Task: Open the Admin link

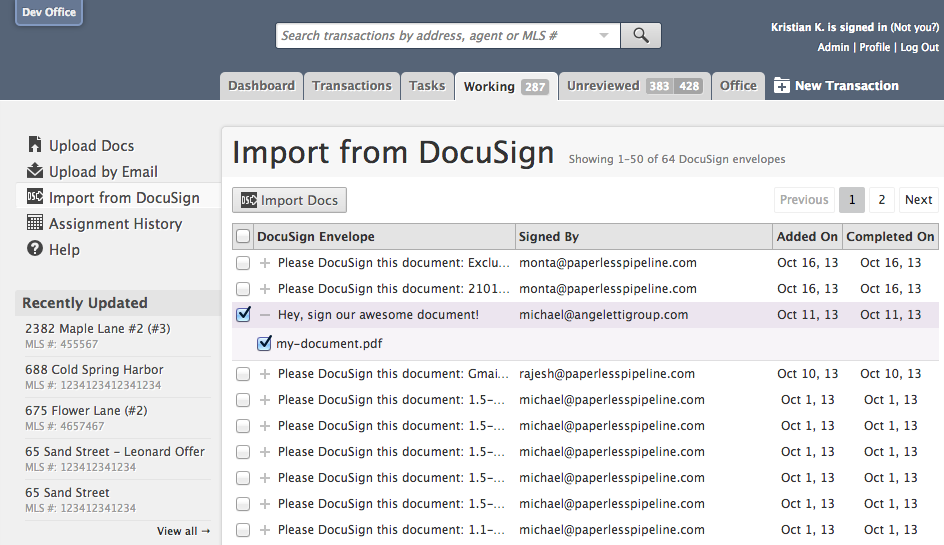Action: click(x=833, y=47)
